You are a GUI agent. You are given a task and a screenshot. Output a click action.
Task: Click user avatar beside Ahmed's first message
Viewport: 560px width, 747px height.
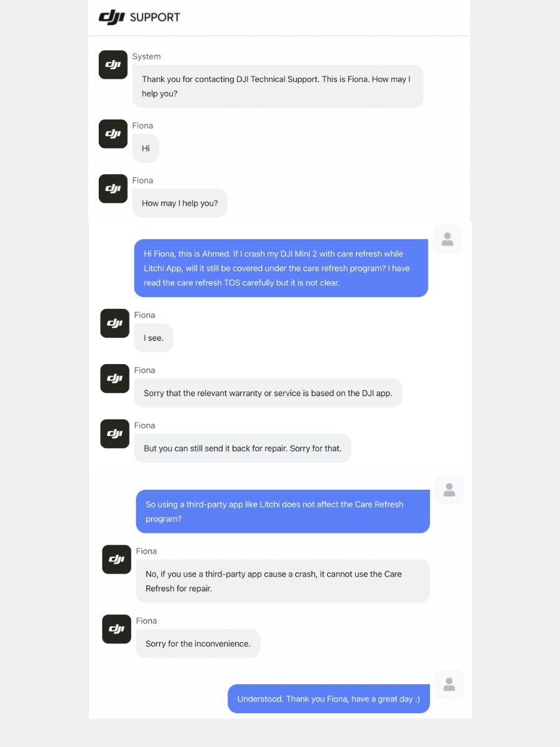(447, 240)
